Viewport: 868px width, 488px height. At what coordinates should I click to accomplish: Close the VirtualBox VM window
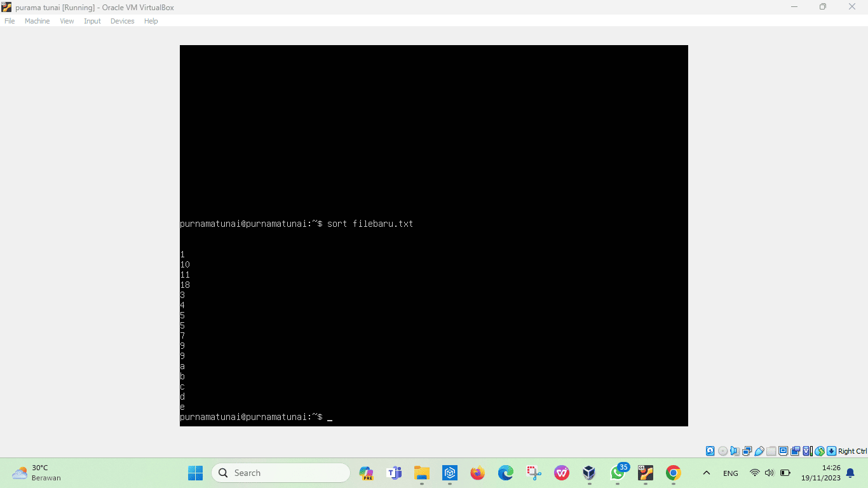pyautogui.click(x=852, y=7)
